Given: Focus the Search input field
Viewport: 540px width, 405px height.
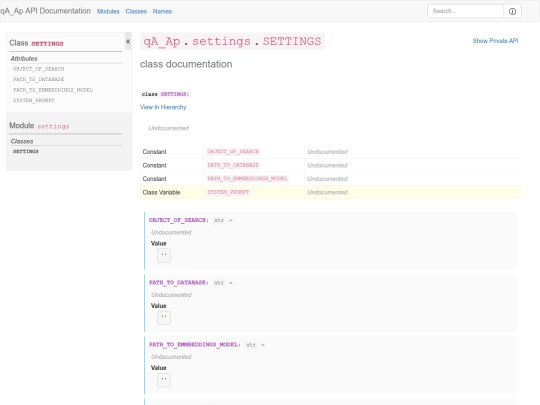Looking at the screenshot, I should coord(465,11).
